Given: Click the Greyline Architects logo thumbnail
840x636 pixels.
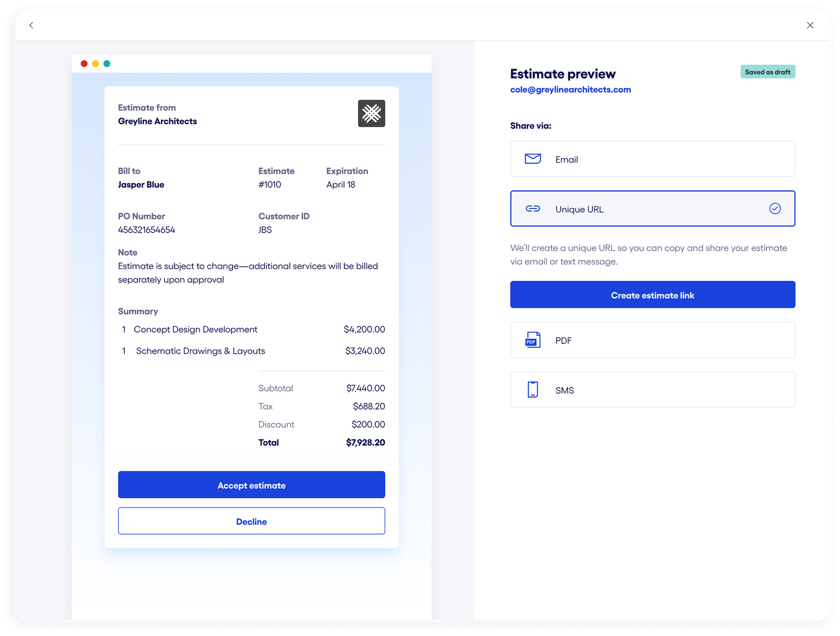Looking at the screenshot, I should click(x=371, y=114).
